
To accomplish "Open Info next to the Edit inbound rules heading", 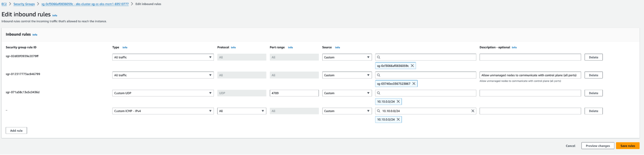I will (x=55, y=15).
